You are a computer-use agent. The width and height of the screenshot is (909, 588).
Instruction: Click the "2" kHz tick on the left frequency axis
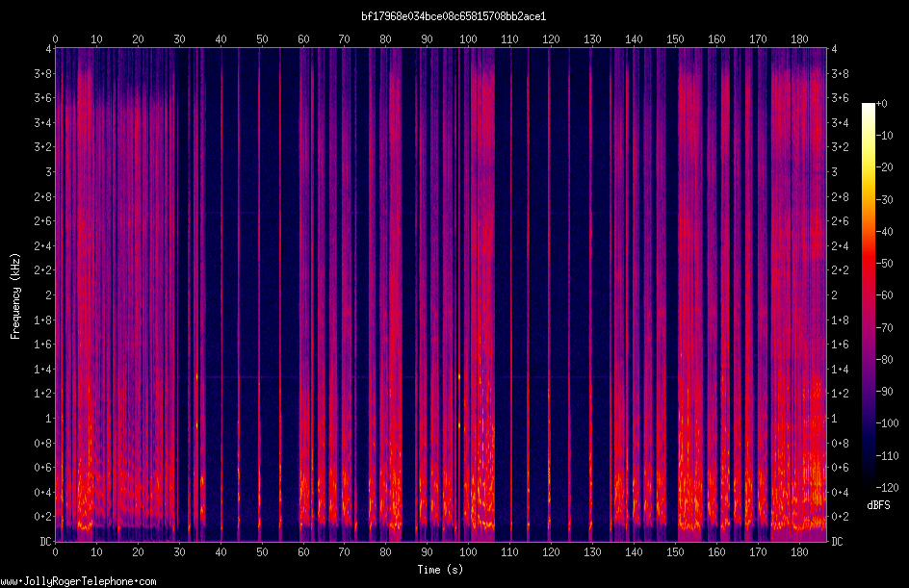(49, 294)
